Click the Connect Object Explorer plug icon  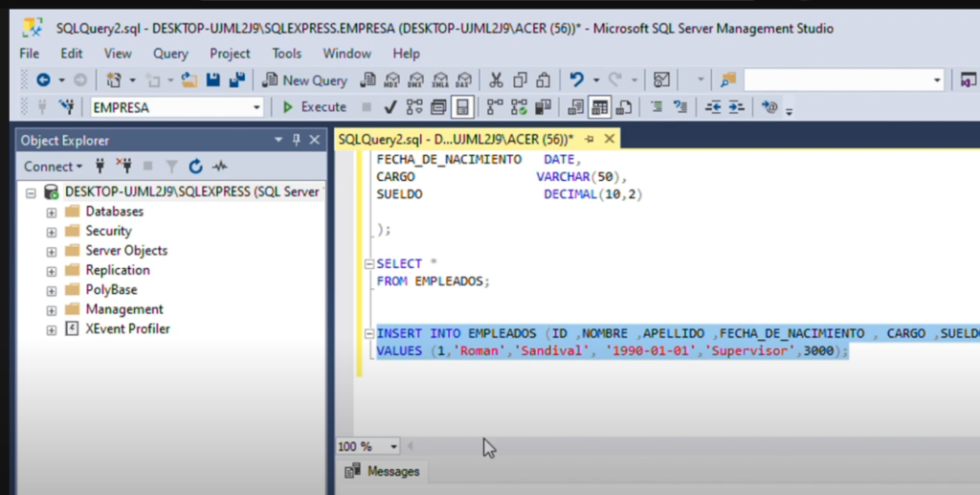point(100,167)
